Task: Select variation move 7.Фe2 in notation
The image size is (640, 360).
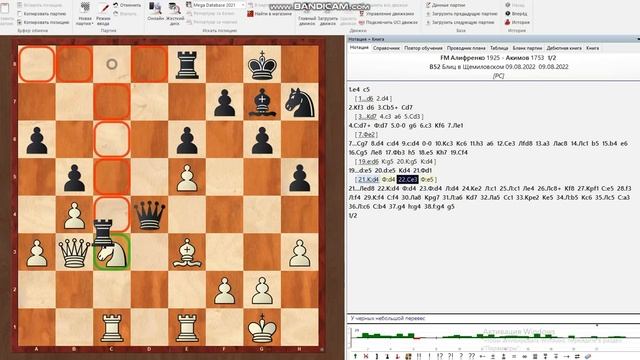Action: coord(367,134)
